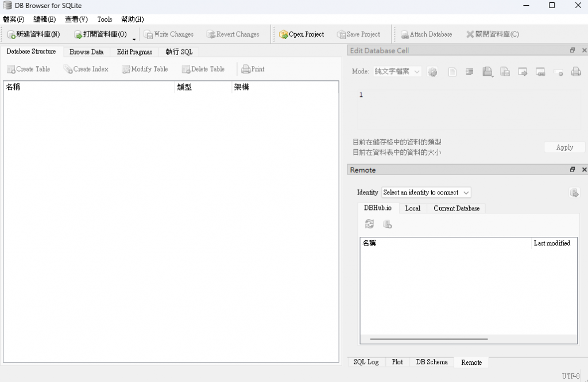The width and height of the screenshot is (588, 382).
Task: Open the Tools menu
Action: coord(105,20)
